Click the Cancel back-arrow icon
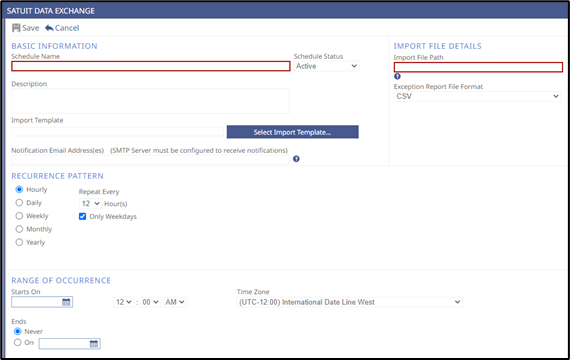Image resolution: width=570 pixels, height=360 pixels. (49, 28)
